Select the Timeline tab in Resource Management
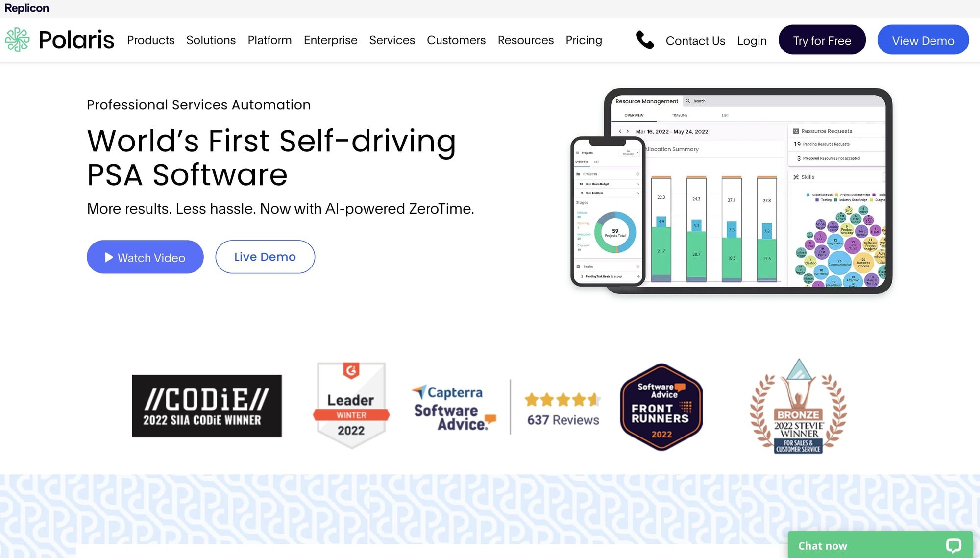 [x=680, y=115]
